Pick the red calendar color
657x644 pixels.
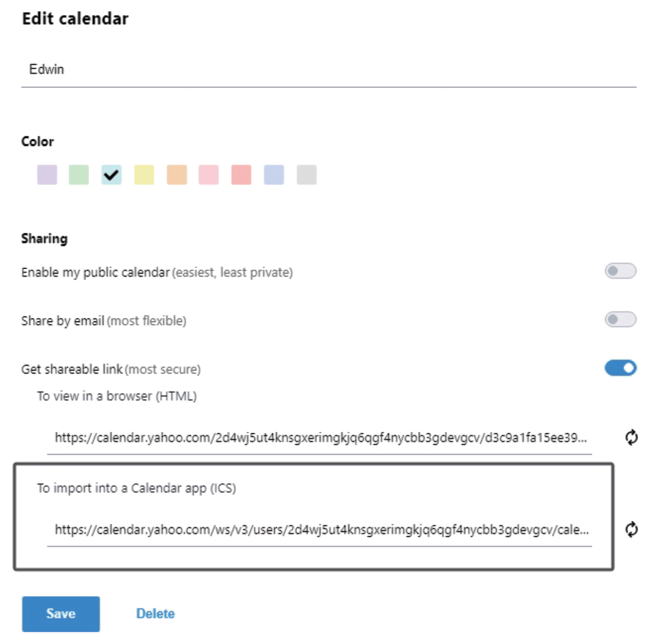240,175
